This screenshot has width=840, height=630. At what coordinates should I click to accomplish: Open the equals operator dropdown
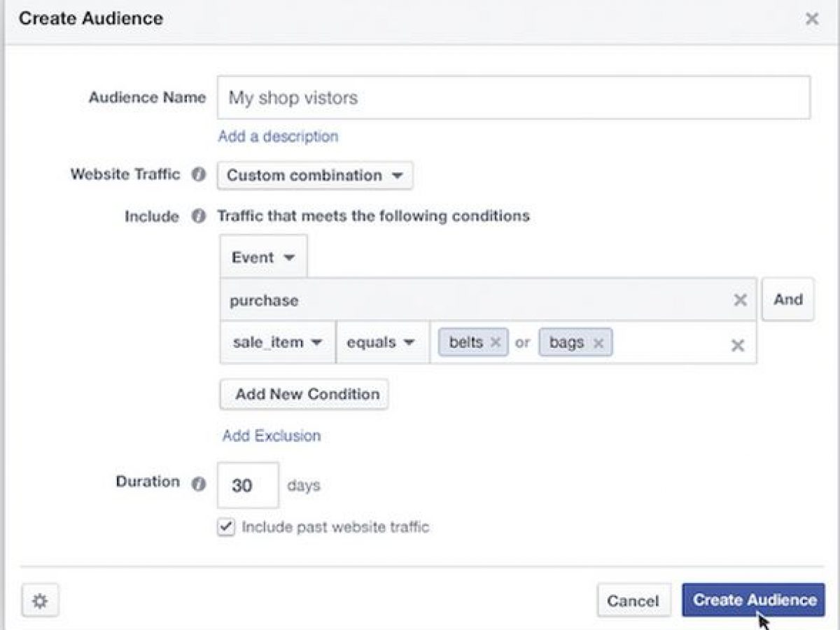[x=382, y=342]
